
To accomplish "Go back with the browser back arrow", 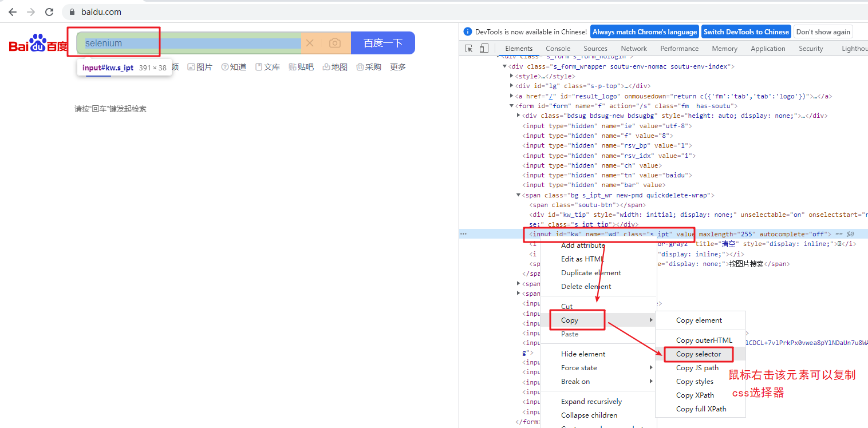I will [13, 11].
